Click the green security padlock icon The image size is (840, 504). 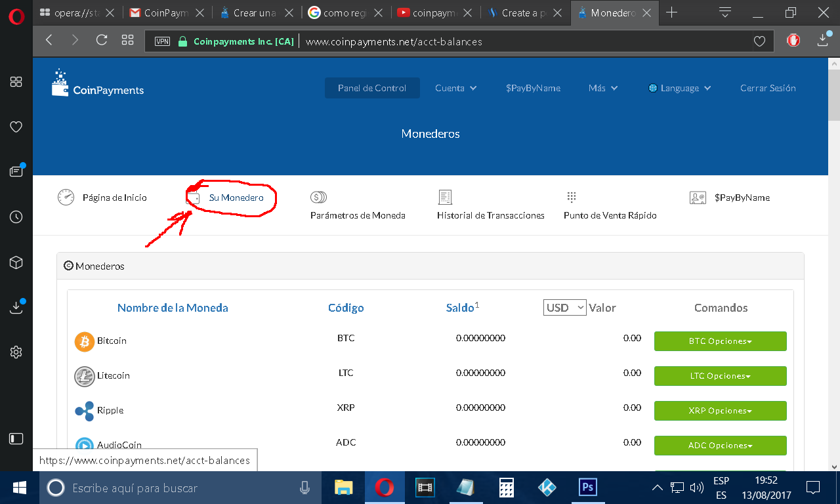click(182, 41)
